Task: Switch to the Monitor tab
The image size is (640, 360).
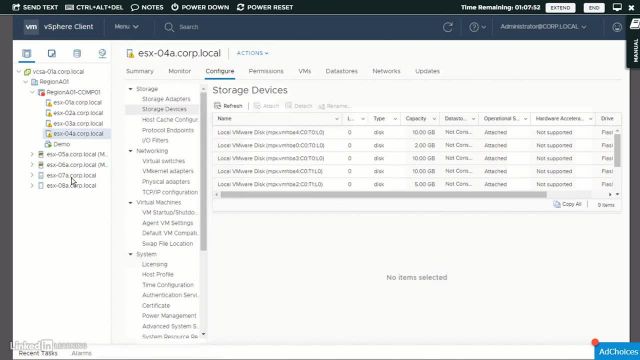Action: [x=180, y=71]
